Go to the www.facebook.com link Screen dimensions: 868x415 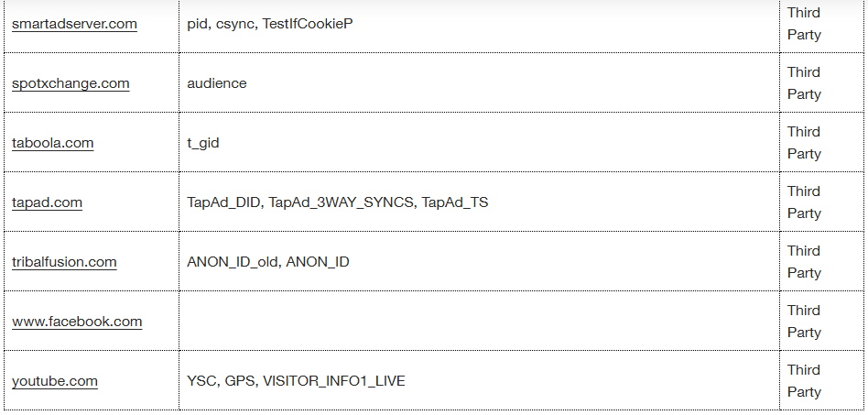77,322
